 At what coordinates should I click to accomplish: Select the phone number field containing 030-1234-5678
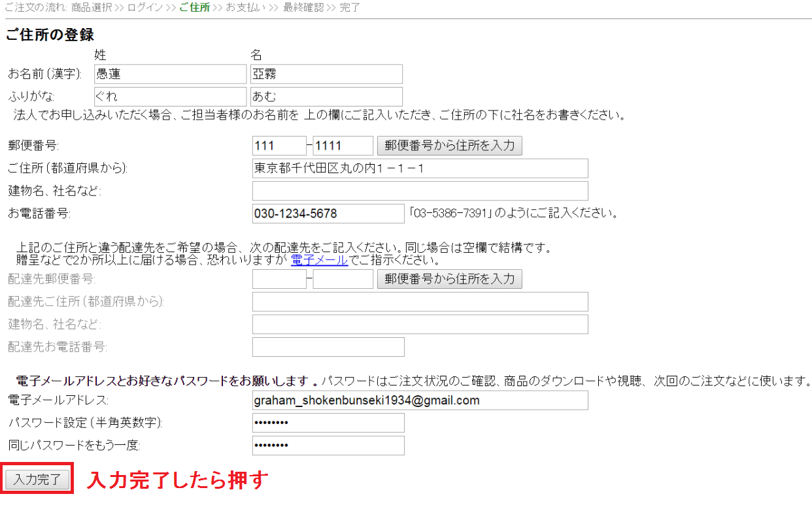pyautogui.click(x=328, y=213)
